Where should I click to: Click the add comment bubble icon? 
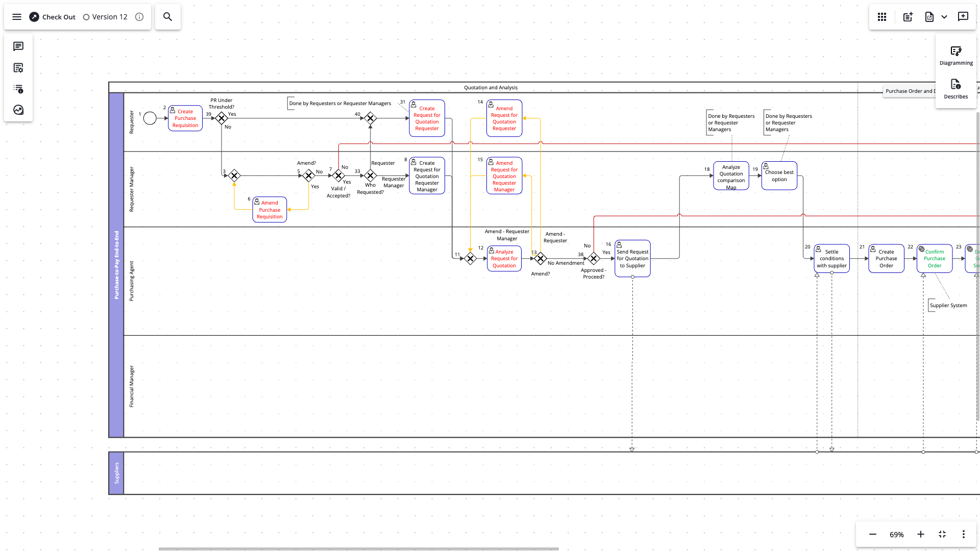click(x=964, y=16)
